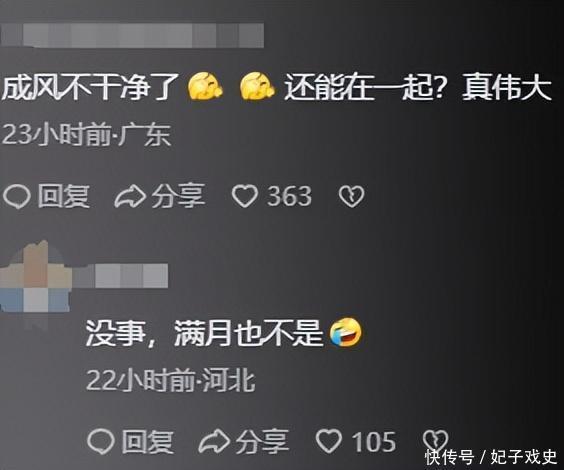Image resolution: width=564 pixels, height=470 pixels.
Task: Like the reply with 105 likes
Action: tap(328, 441)
